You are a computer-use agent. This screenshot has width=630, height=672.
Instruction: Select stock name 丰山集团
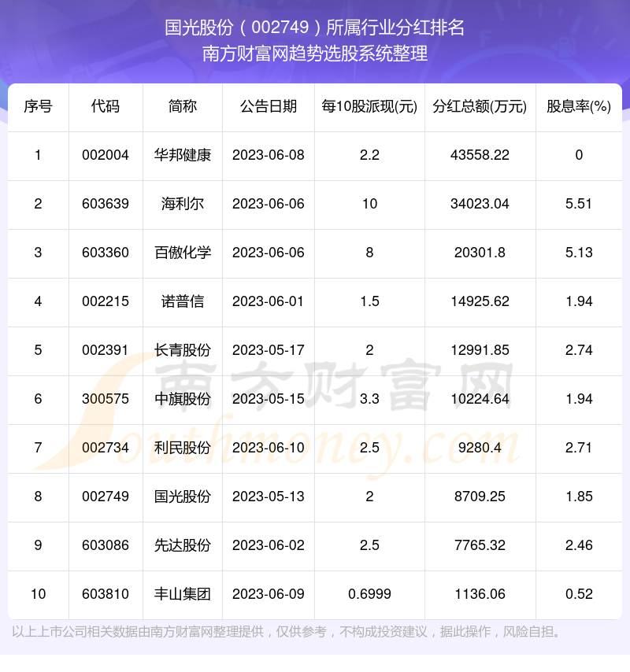click(183, 594)
